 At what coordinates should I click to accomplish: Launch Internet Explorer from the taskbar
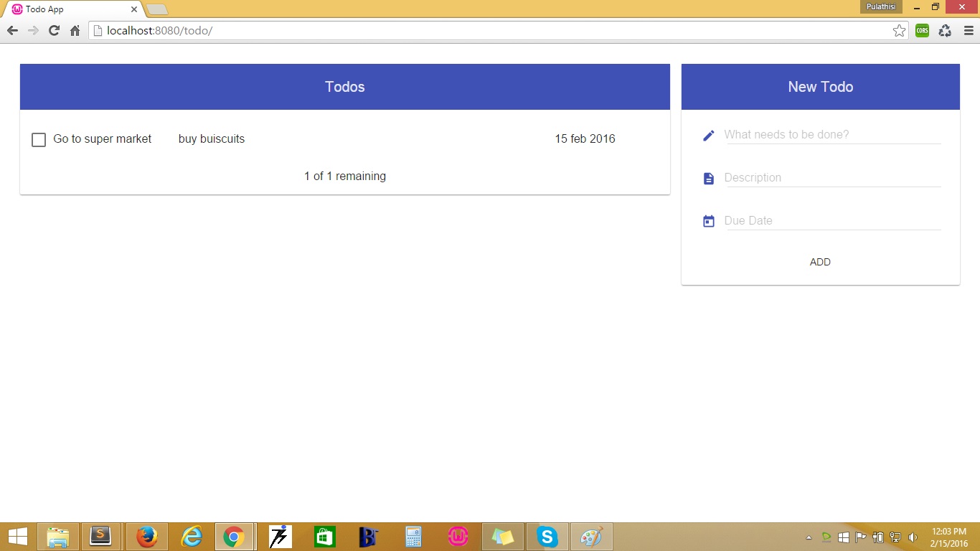pos(192,537)
